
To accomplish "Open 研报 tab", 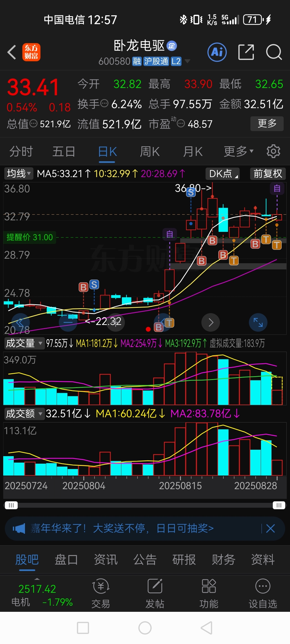I will click(x=184, y=560).
